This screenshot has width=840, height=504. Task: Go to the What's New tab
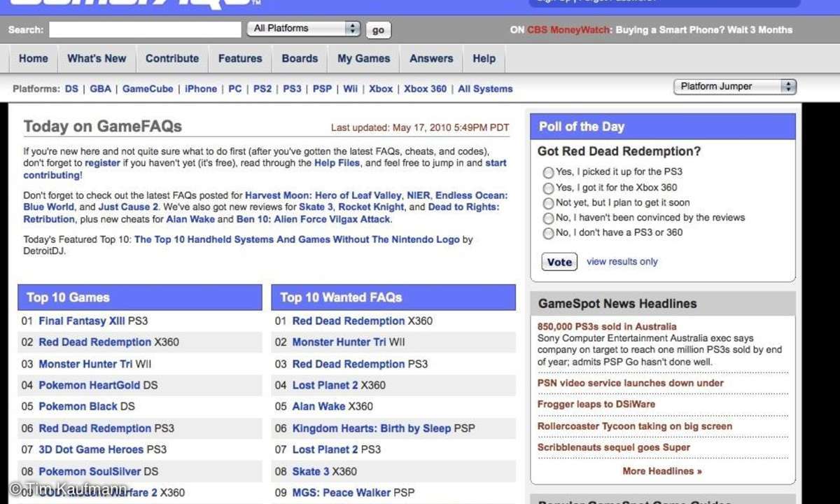(97, 59)
